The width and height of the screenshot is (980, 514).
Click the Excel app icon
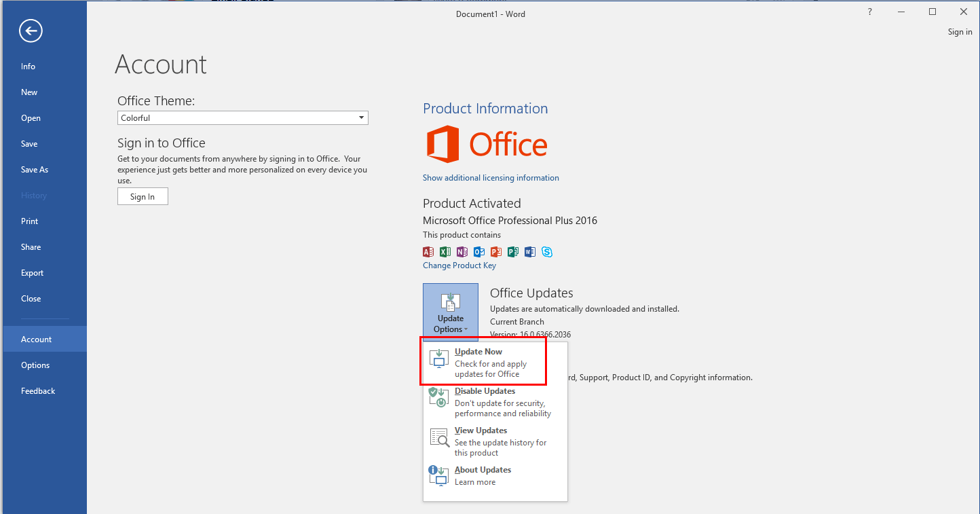pyautogui.click(x=445, y=252)
